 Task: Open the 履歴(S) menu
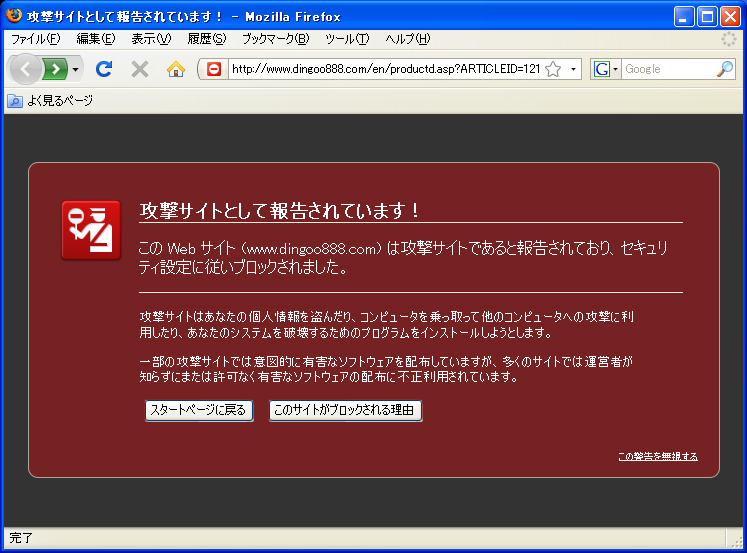tap(206, 39)
